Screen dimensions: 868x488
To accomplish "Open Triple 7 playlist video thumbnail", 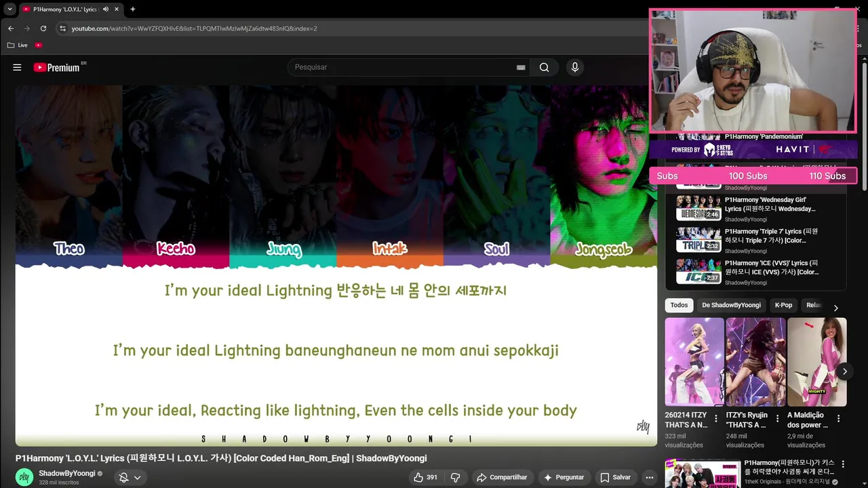I will click(x=698, y=239).
